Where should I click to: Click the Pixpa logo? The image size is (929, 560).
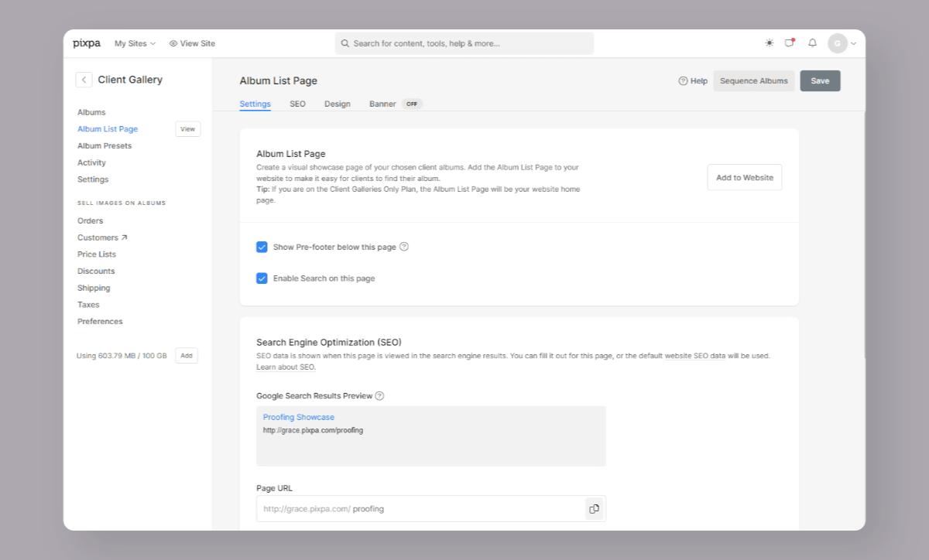coord(87,43)
